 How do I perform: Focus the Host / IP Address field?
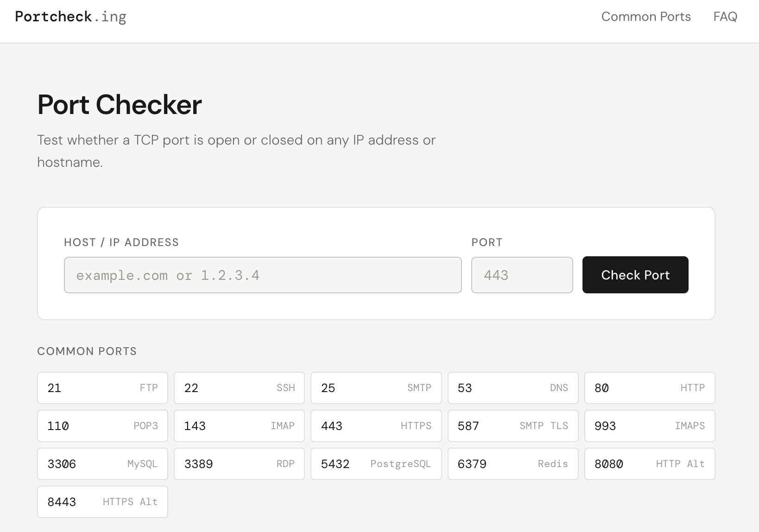pos(263,275)
